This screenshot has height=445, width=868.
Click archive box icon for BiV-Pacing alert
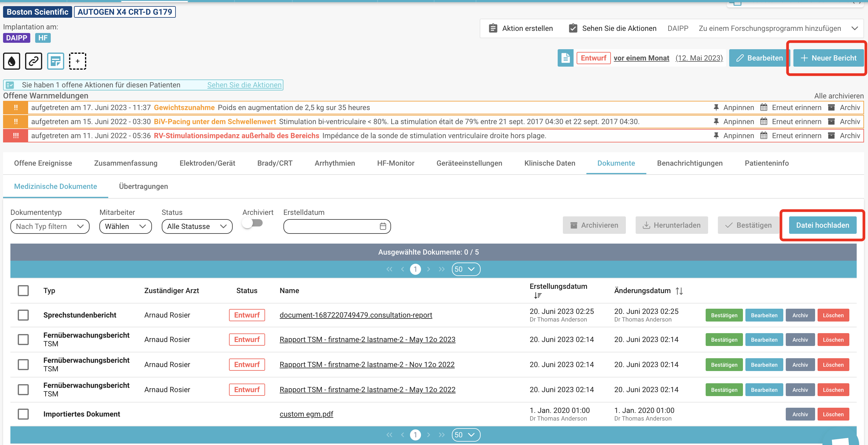click(x=831, y=122)
